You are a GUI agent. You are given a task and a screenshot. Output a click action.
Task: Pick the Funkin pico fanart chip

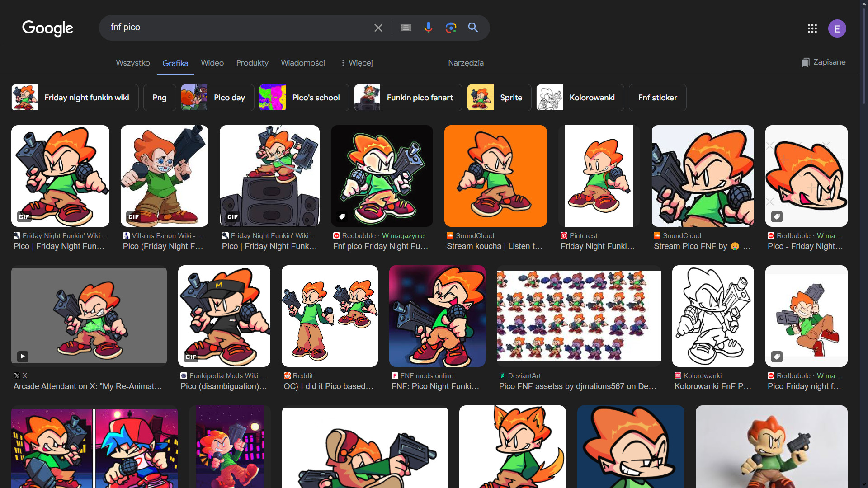coord(408,98)
